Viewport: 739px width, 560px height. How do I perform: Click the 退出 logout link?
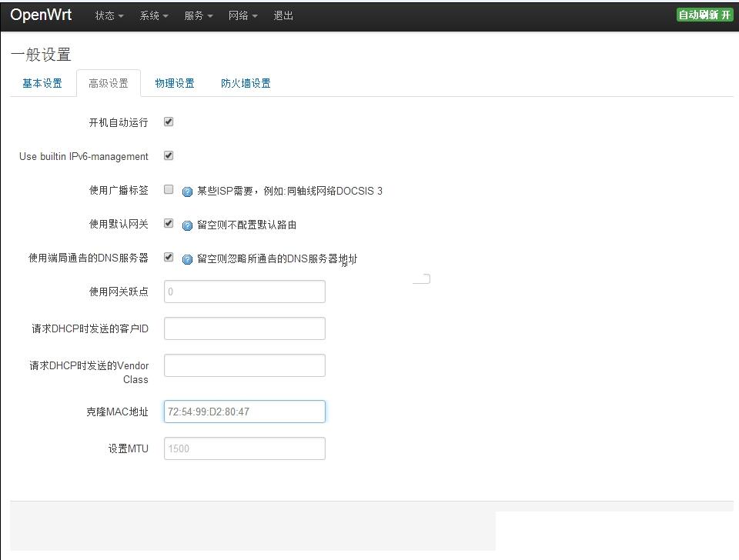tap(283, 16)
